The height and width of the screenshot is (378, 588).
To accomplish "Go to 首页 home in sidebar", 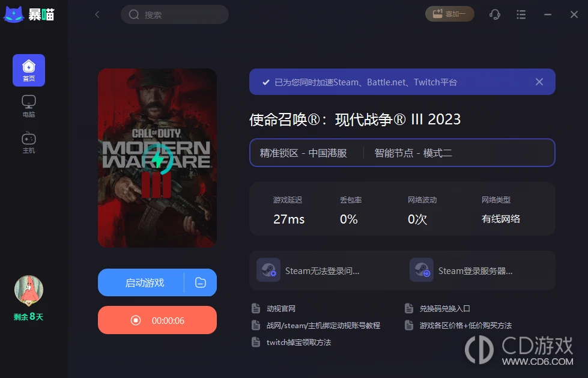I will click(x=29, y=70).
